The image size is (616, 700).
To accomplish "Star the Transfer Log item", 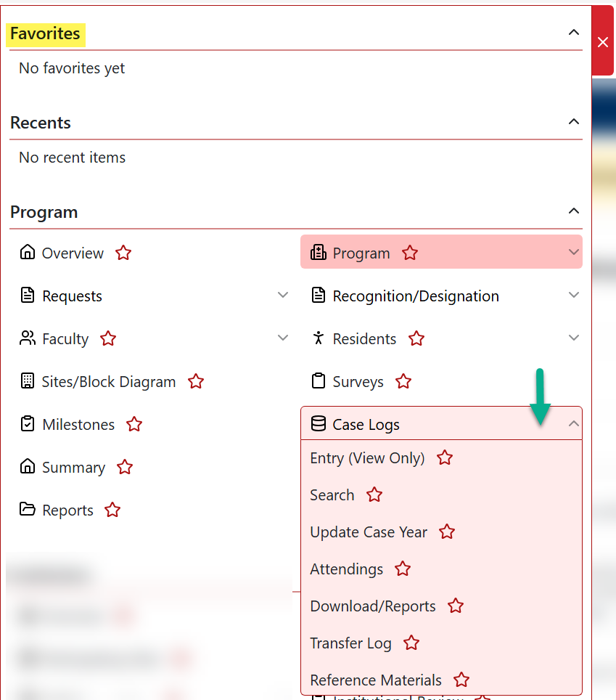I will pyautogui.click(x=411, y=643).
